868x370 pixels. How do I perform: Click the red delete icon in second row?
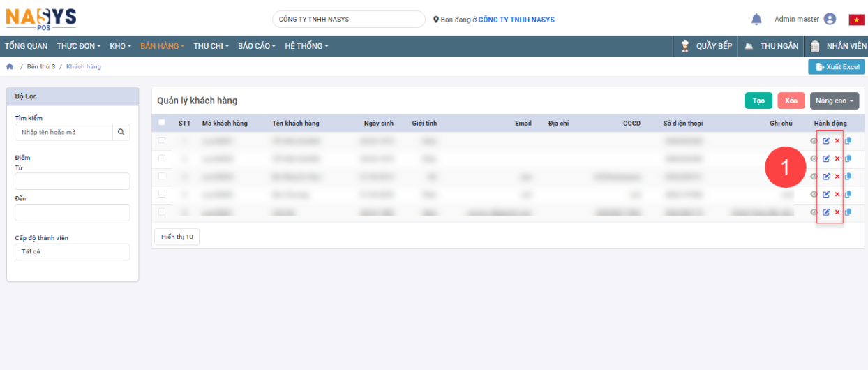click(837, 158)
